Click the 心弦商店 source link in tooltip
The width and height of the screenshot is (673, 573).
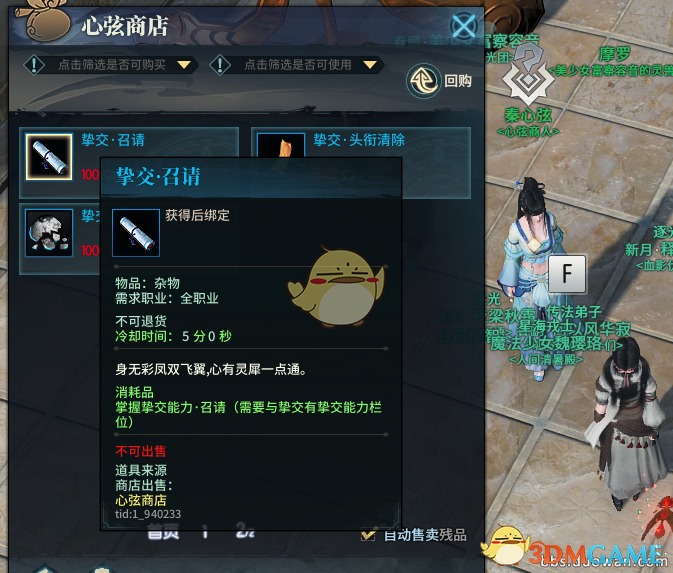pos(141,500)
